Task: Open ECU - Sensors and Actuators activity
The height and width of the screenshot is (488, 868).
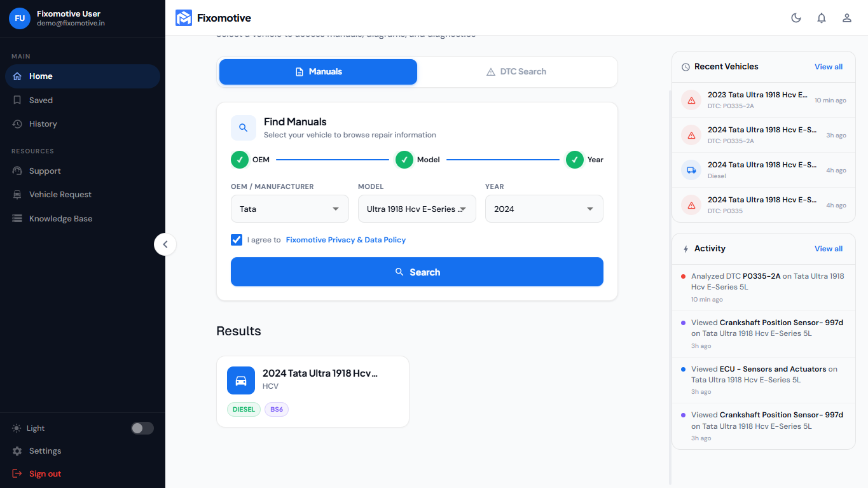Action: pos(764,380)
